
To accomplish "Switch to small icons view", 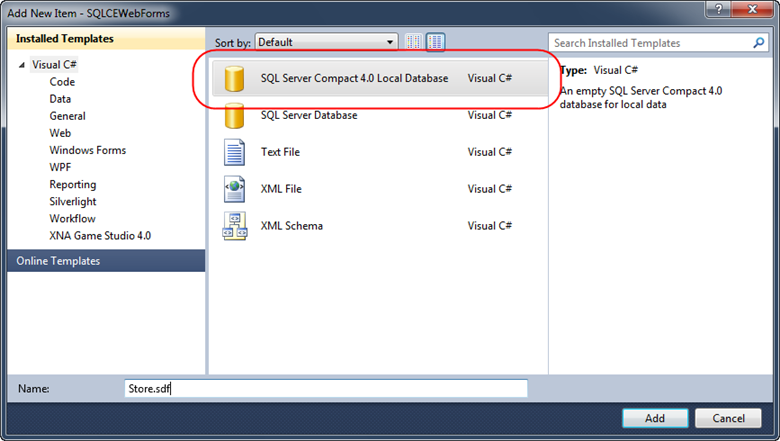I will click(413, 42).
